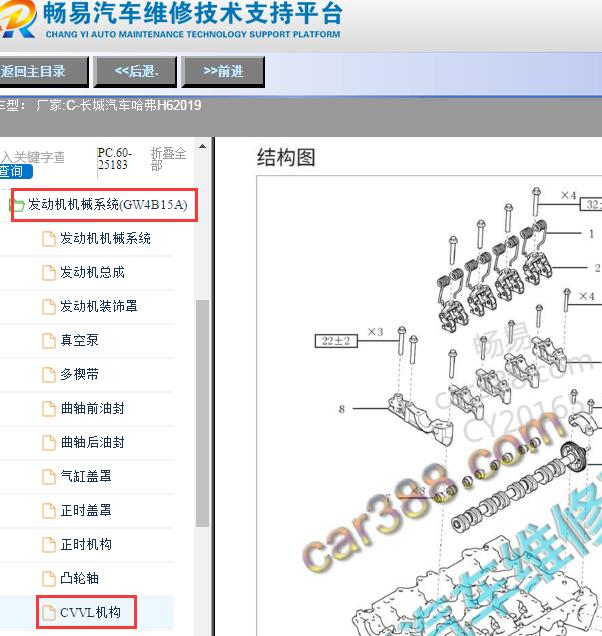Click the 返回主目录 button

tap(43, 72)
